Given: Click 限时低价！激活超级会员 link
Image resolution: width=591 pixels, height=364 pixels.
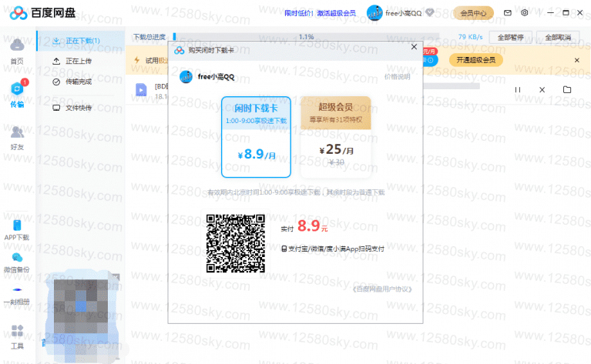Looking at the screenshot, I should click(x=320, y=13).
